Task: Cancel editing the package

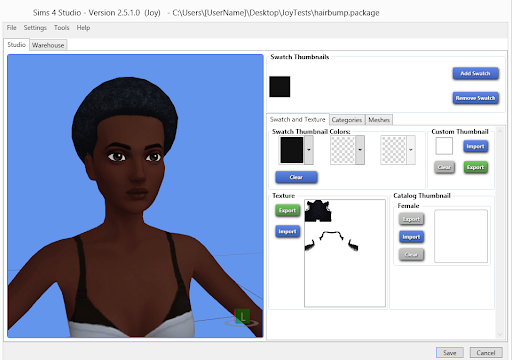Action: (x=486, y=353)
